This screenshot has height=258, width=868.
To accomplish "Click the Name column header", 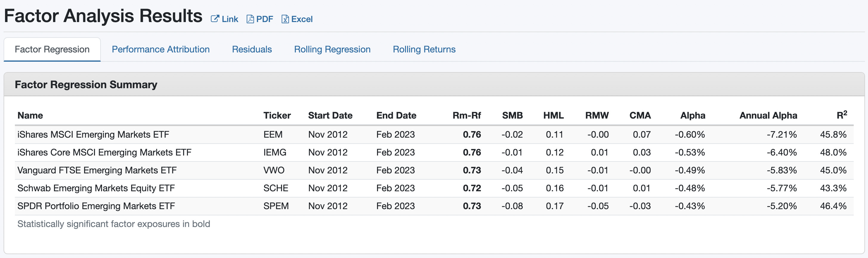I will pyautogui.click(x=30, y=115).
